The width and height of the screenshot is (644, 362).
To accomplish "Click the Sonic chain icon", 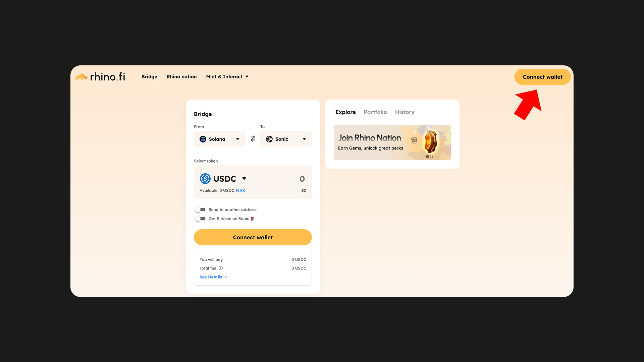I will coord(269,139).
